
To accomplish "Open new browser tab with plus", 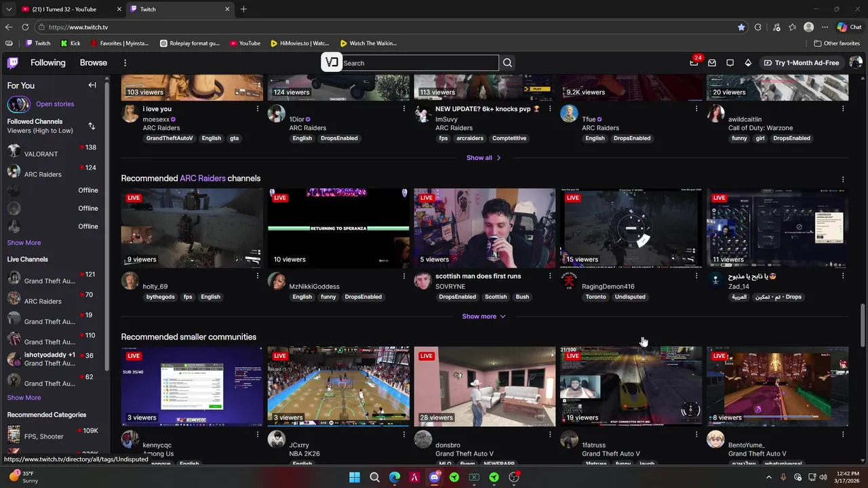I will [x=243, y=9].
